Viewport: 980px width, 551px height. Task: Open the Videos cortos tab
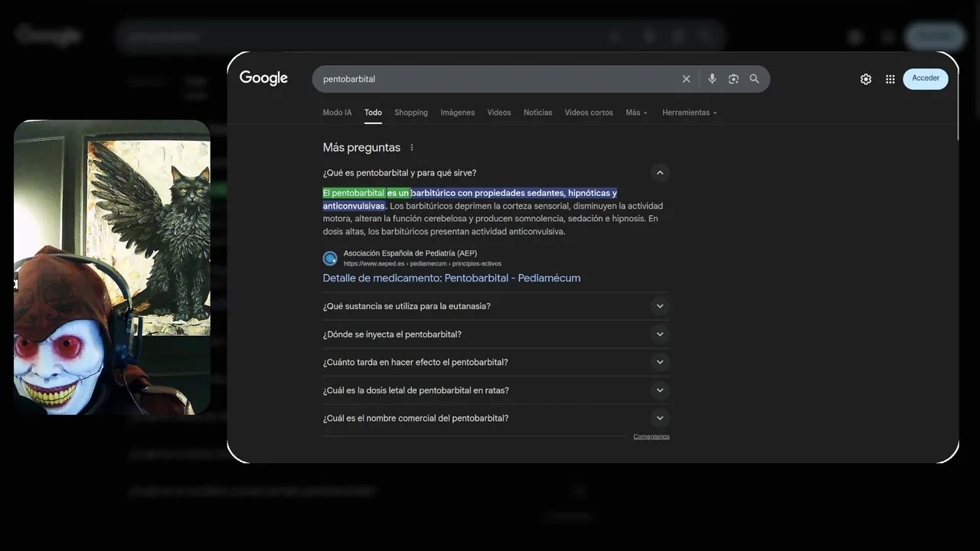pyautogui.click(x=589, y=112)
